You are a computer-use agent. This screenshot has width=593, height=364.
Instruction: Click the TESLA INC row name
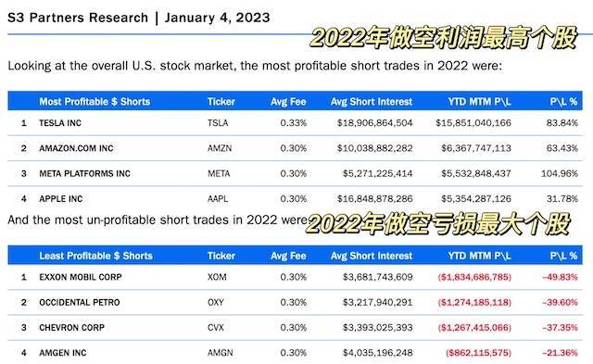60,123
